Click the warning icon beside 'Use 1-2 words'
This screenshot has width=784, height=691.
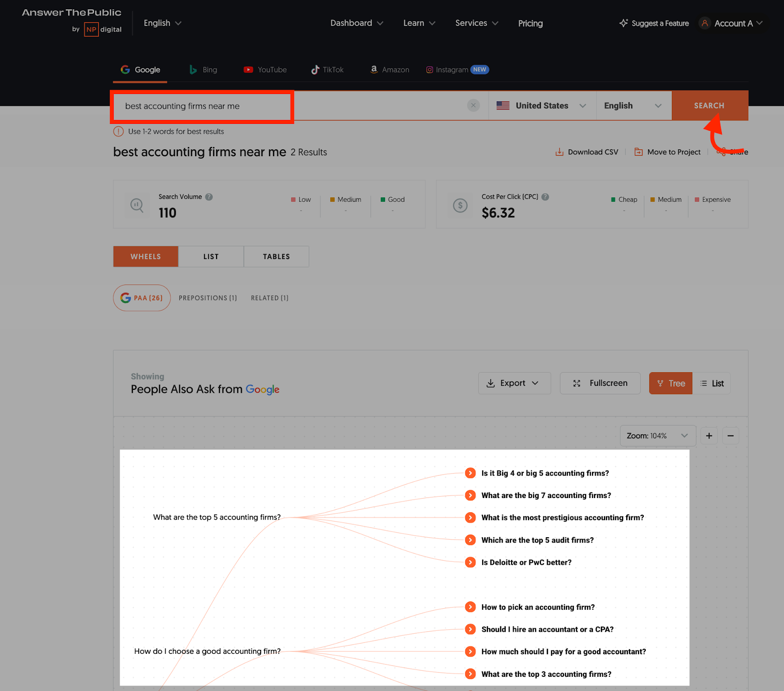pos(119,131)
